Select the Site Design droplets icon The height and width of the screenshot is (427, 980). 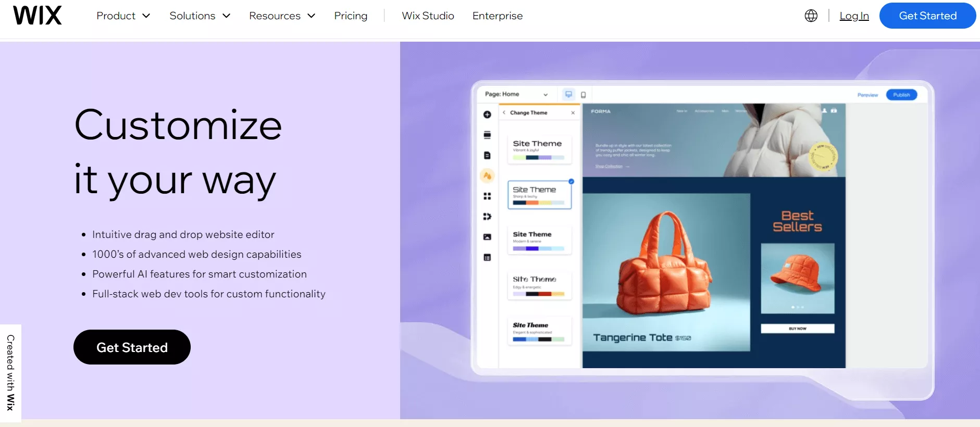pos(487,175)
